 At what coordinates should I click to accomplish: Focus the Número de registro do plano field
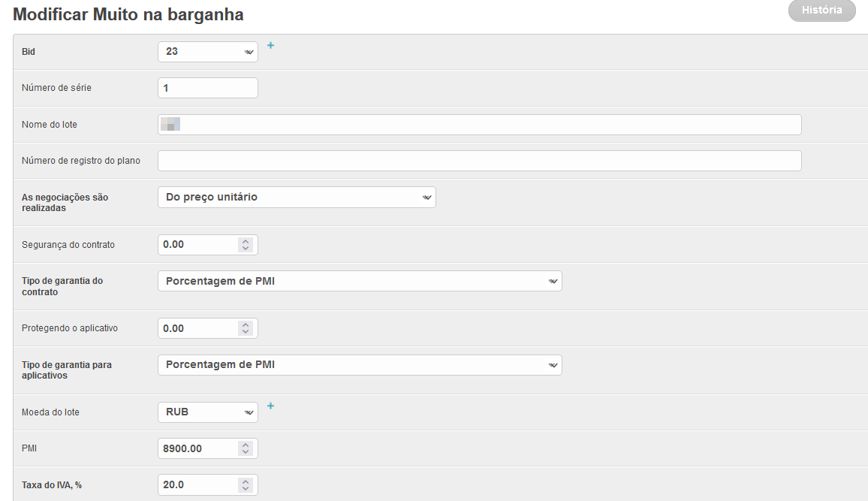coord(479,161)
